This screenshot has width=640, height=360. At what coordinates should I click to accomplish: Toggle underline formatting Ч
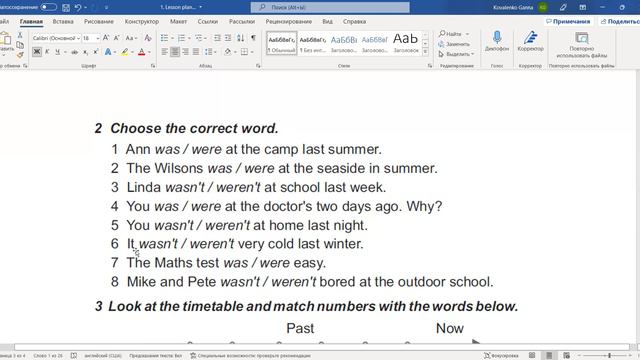57,52
